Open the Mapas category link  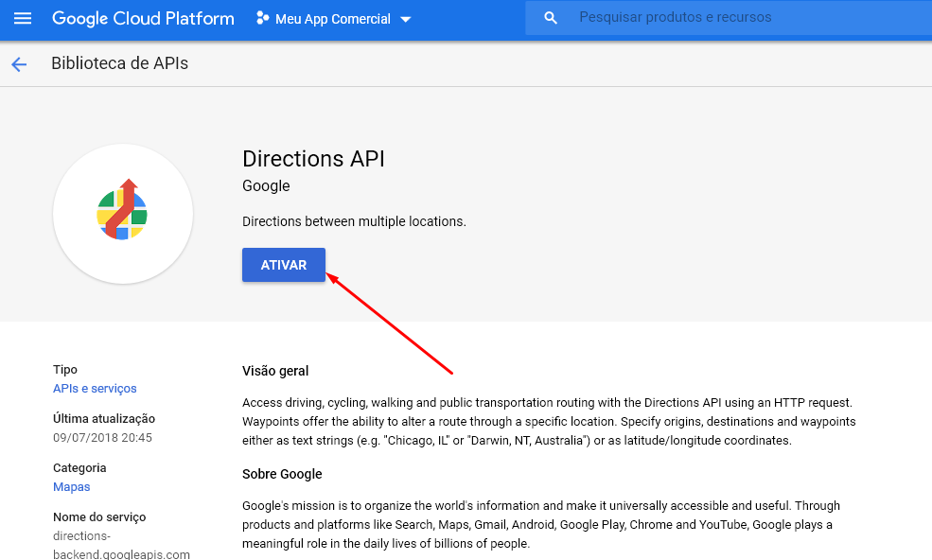pos(71,487)
